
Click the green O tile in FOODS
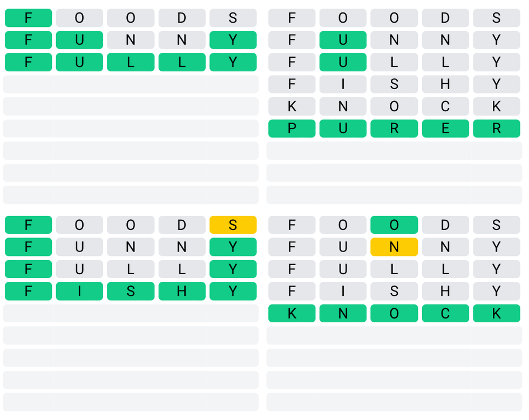[394, 225]
